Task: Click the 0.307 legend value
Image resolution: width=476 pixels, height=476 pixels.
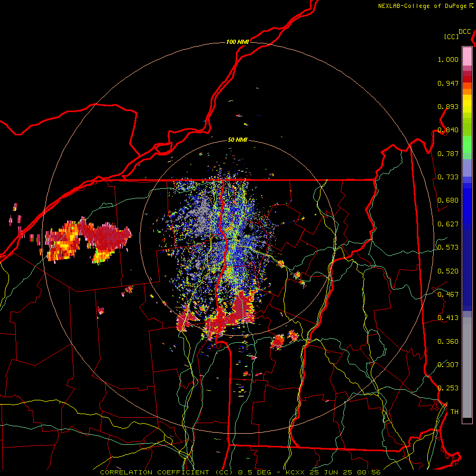Action: (x=448, y=364)
